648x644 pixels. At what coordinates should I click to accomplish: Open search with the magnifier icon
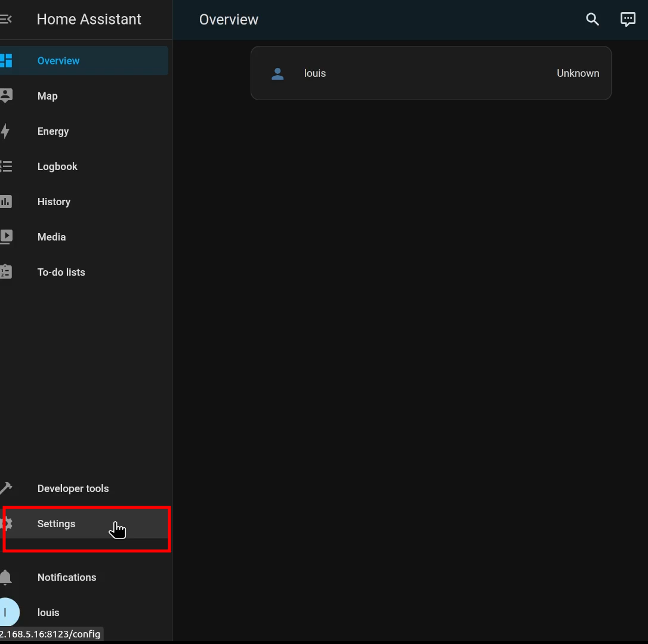click(x=592, y=19)
